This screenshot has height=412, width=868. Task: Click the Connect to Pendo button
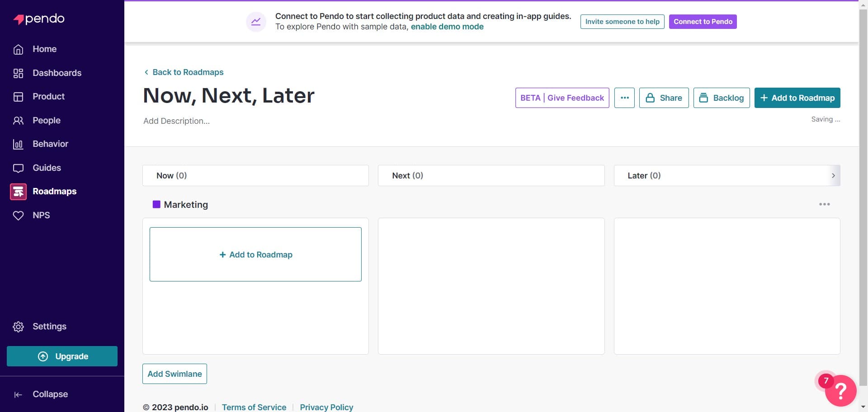tap(703, 21)
